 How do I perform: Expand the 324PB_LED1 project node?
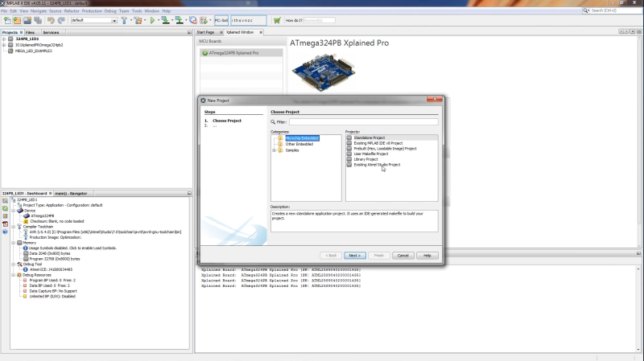(4, 39)
